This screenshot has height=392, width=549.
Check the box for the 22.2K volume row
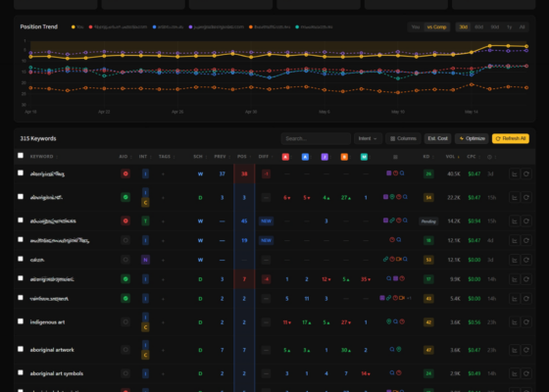point(21,197)
